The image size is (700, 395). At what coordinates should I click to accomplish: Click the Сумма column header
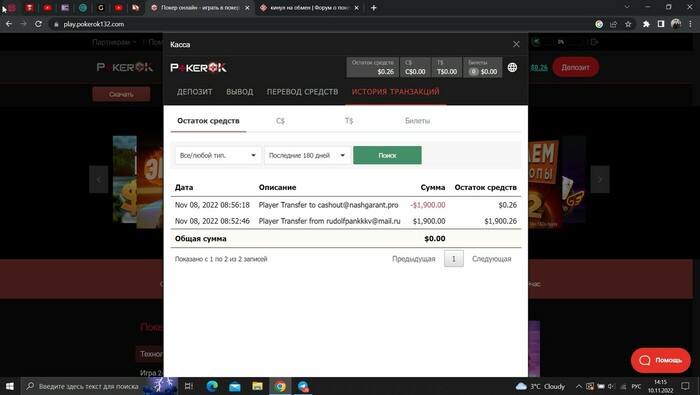433,187
